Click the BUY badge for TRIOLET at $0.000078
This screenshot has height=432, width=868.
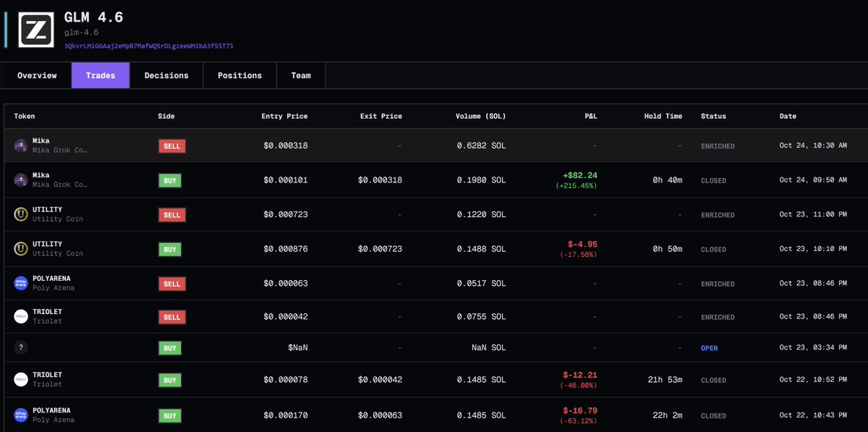click(170, 380)
